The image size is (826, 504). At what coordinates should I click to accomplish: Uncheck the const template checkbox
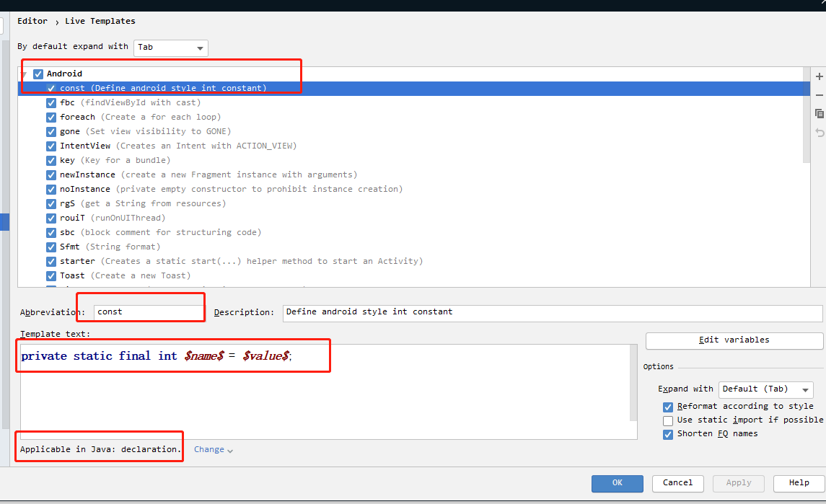tap(51, 88)
